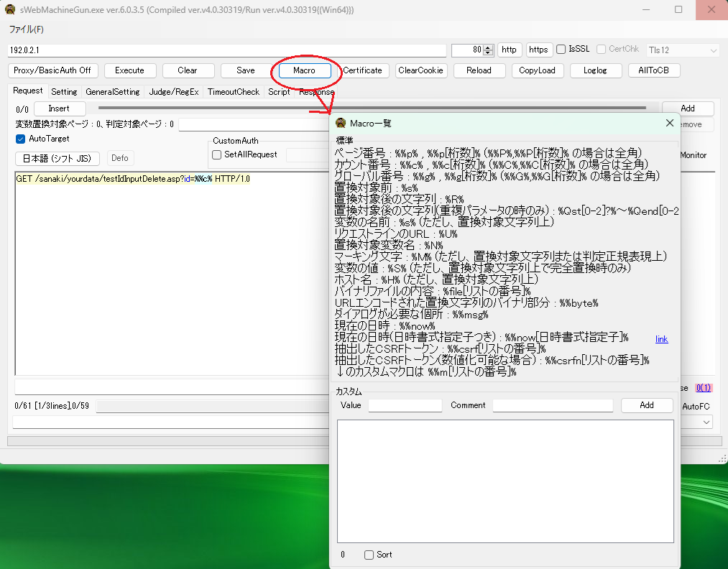Switch to the Setting tab

(64, 92)
